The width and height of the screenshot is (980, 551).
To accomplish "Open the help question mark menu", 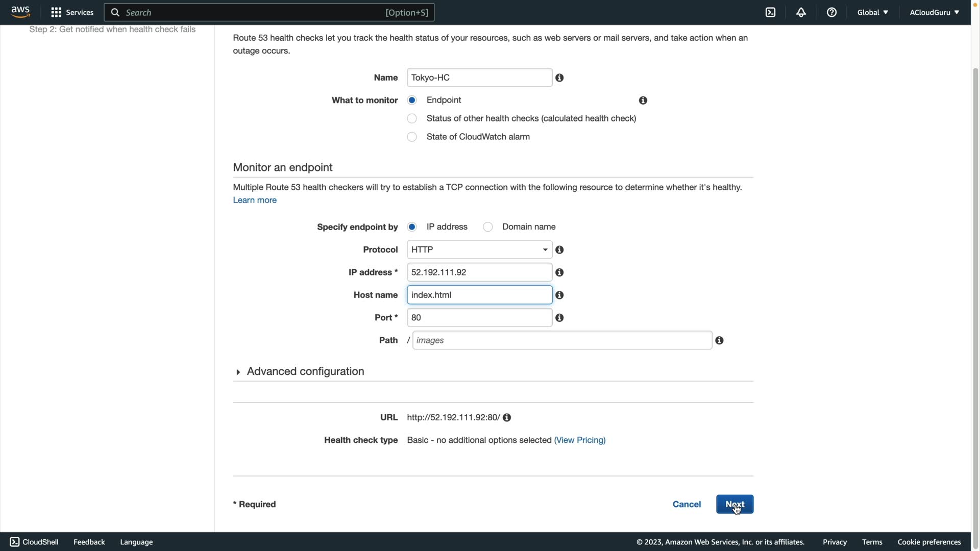I will click(831, 12).
